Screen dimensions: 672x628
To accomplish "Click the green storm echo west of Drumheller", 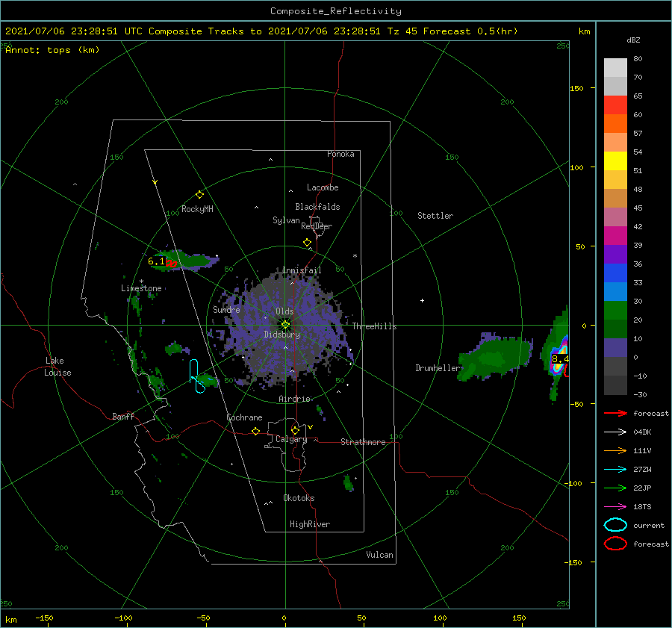I will [x=495, y=357].
